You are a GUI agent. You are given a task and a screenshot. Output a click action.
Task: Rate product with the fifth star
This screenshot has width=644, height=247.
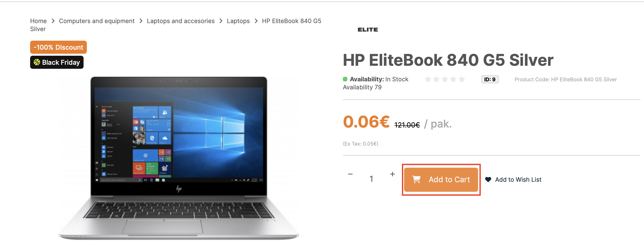pyautogui.click(x=462, y=79)
